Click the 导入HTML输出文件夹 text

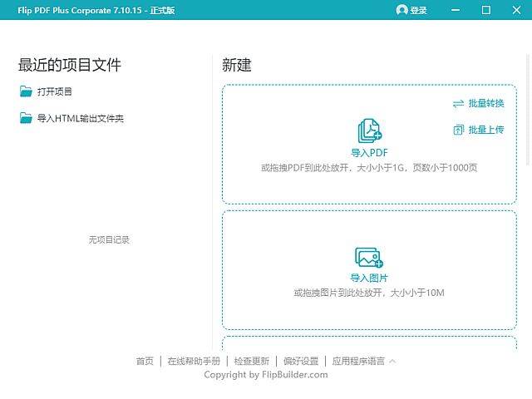click(x=81, y=119)
